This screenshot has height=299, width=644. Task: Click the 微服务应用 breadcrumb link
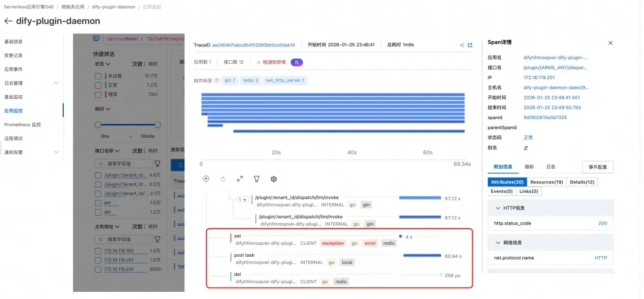point(73,7)
